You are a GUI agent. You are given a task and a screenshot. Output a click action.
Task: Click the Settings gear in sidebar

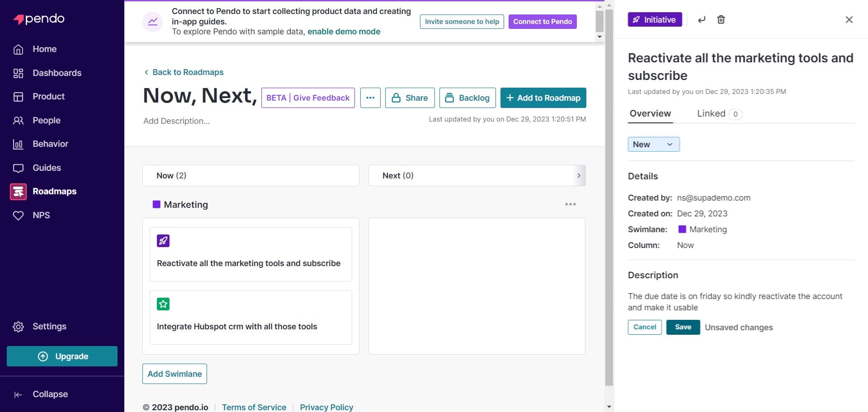tap(18, 327)
